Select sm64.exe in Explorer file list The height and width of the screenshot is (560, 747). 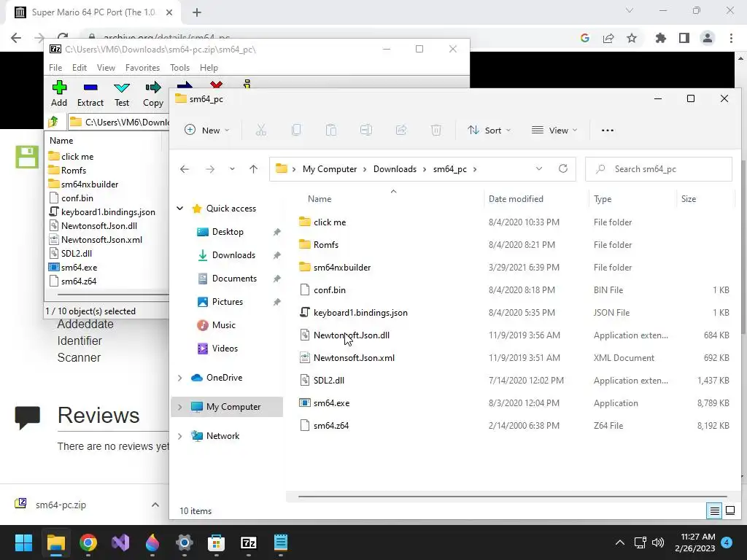pos(332,402)
